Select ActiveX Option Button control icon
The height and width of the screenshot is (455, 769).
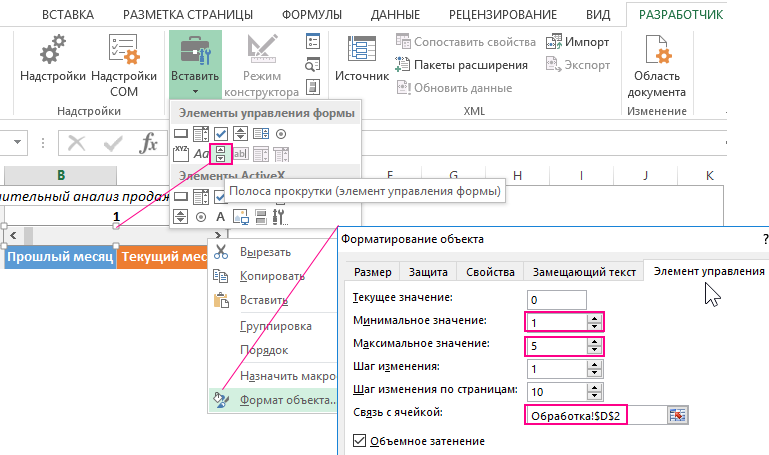coord(201,217)
